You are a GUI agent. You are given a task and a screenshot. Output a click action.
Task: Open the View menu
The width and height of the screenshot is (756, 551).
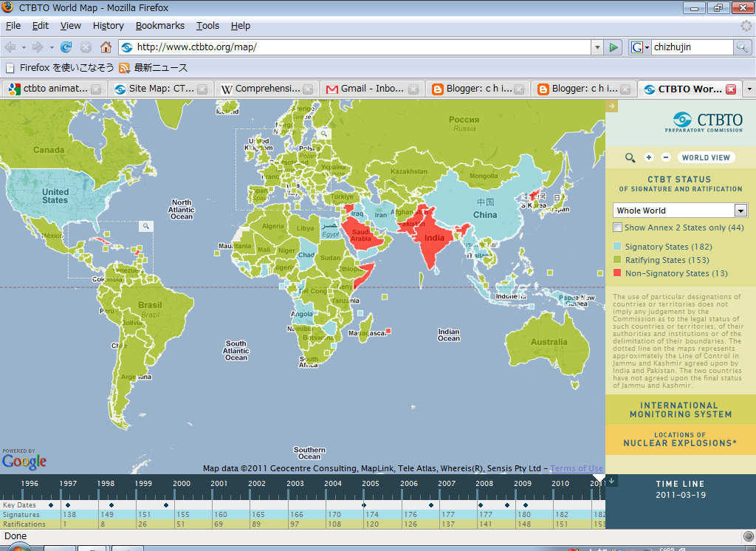[70, 26]
